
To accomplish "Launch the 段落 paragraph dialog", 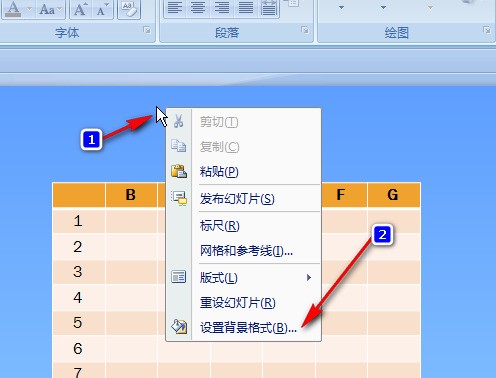I will click(x=305, y=30).
